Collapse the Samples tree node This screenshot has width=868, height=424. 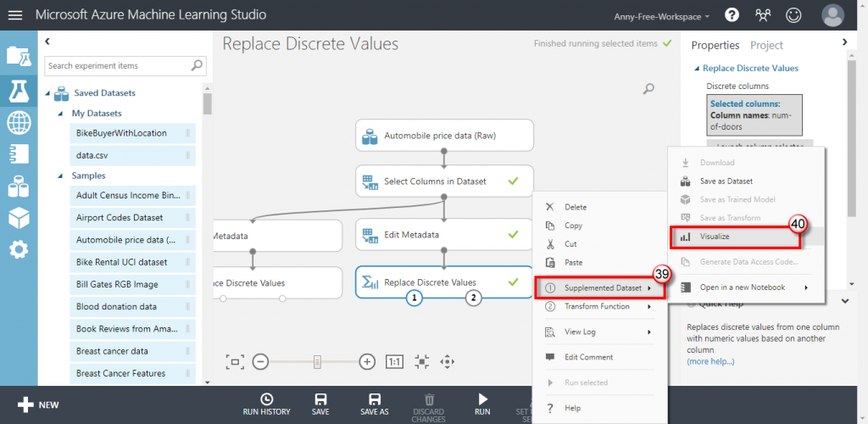[x=60, y=176]
